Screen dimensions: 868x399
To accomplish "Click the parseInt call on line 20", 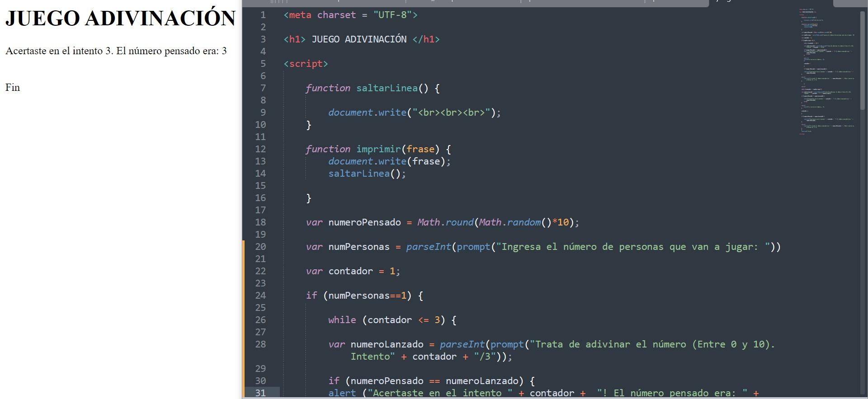I will pyautogui.click(x=429, y=247).
